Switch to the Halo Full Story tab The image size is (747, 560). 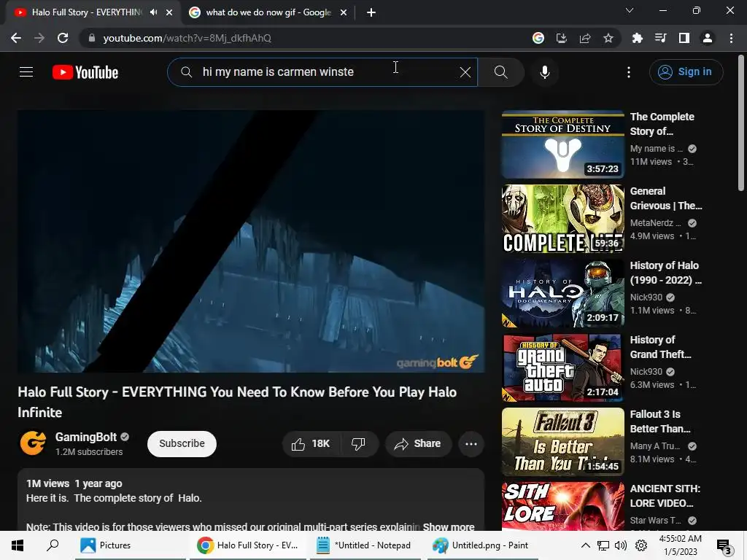pos(86,12)
